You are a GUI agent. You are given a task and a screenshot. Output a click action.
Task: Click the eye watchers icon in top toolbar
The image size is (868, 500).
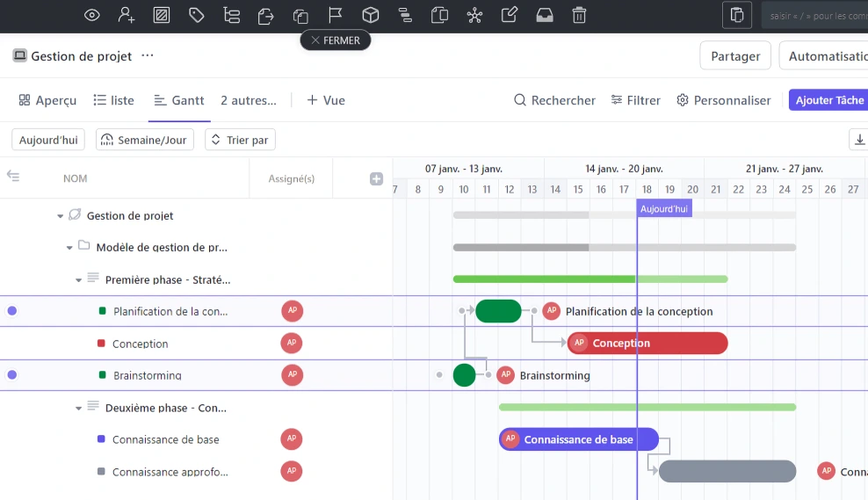[92, 16]
